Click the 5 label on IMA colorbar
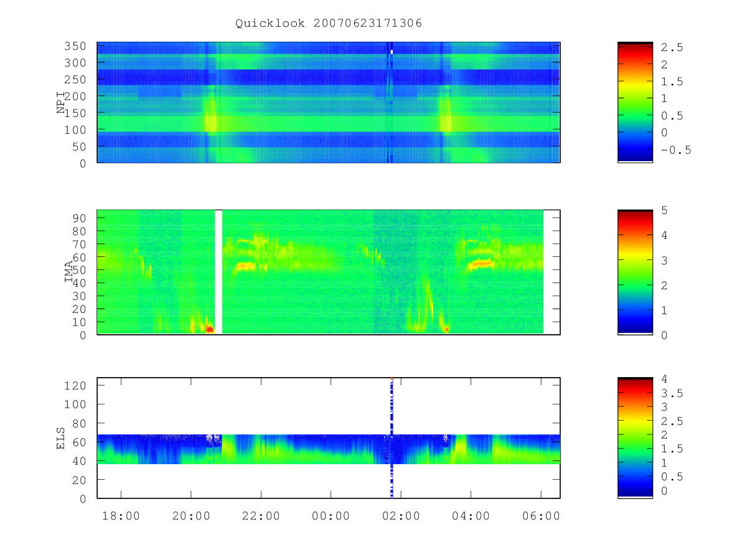This screenshot has width=747, height=560. (x=665, y=210)
